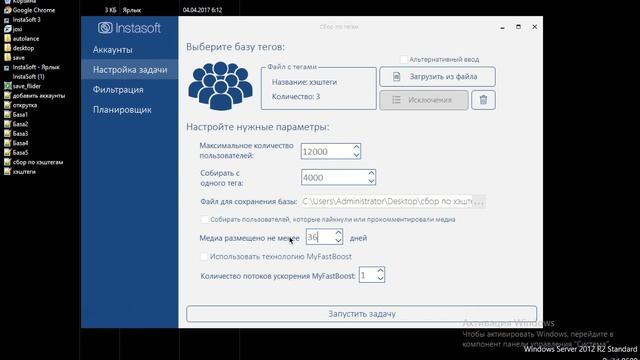Click the Количество: 3 text
The height and width of the screenshot is (360, 640).
[x=296, y=97]
